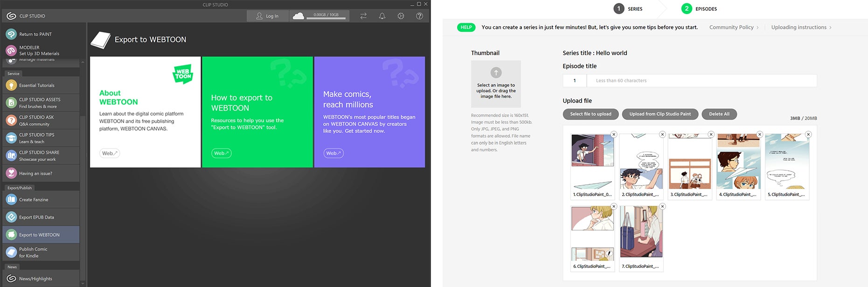Open CLIP STUDIO SHARE
The image size is (868, 287).
click(x=41, y=155)
